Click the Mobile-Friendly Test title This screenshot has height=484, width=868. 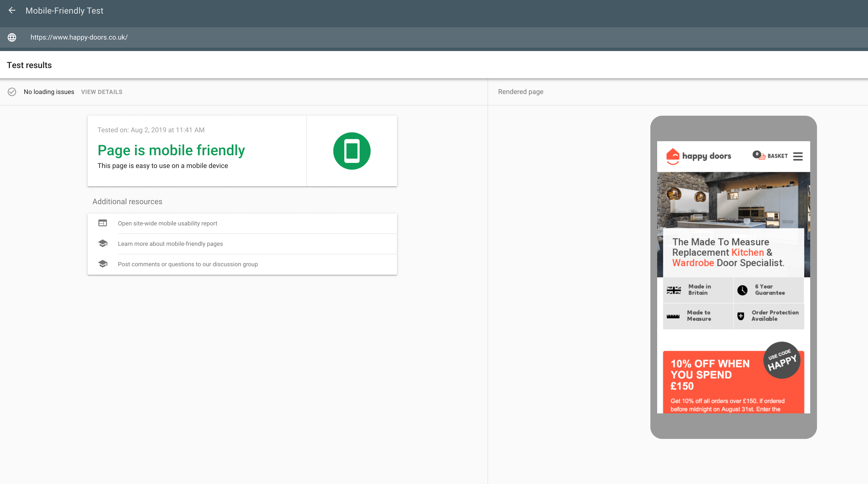click(64, 11)
